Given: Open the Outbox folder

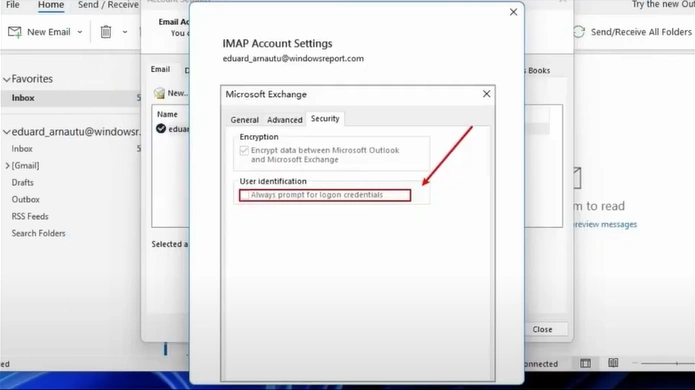Looking at the screenshot, I should 26,199.
